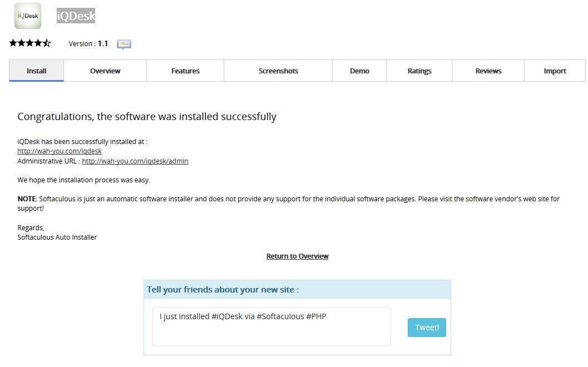Screen dimensions: 588x367
Task: Click inside the tweet message text box
Action: pos(271,325)
